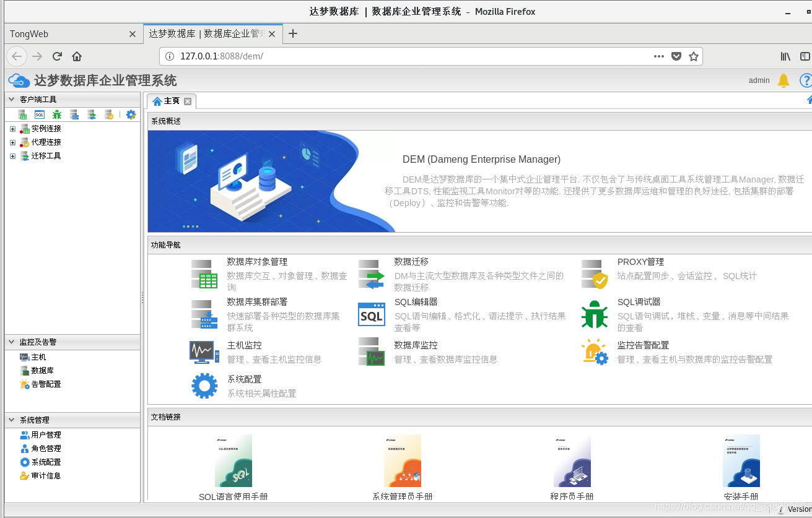Save page to Pocket icon

tap(676, 56)
